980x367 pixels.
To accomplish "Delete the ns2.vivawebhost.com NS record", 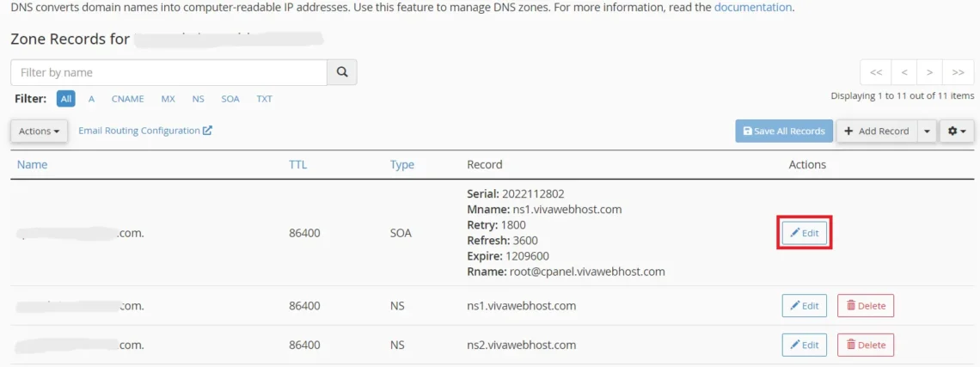I will pos(866,345).
